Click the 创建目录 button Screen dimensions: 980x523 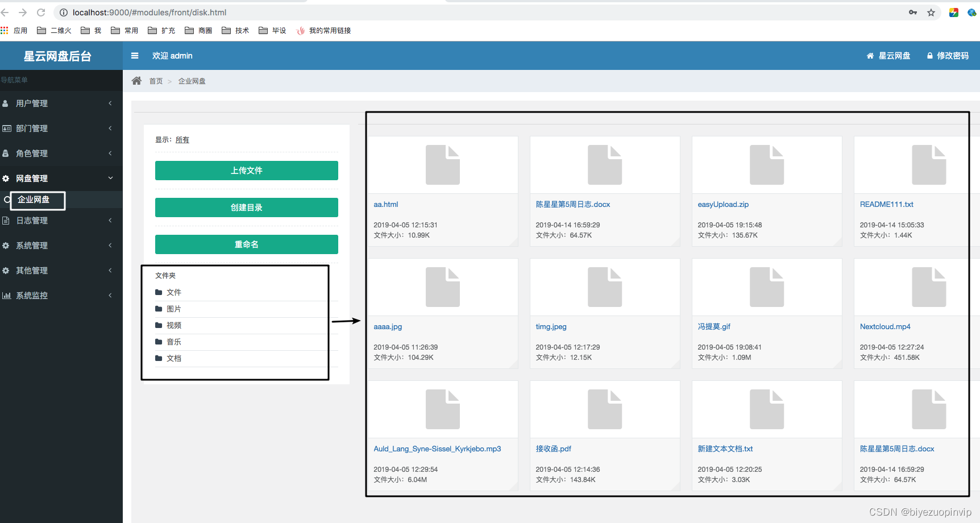coord(247,207)
